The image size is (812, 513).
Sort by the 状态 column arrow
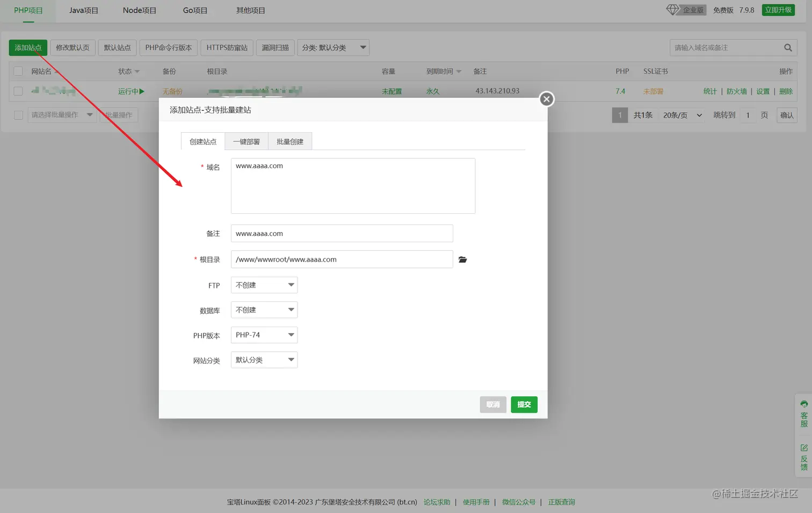click(x=137, y=71)
